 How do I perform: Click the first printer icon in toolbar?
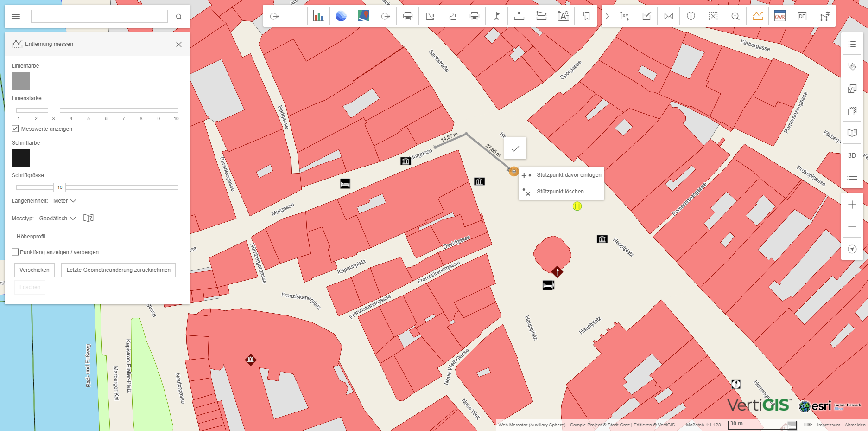[x=408, y=16]
